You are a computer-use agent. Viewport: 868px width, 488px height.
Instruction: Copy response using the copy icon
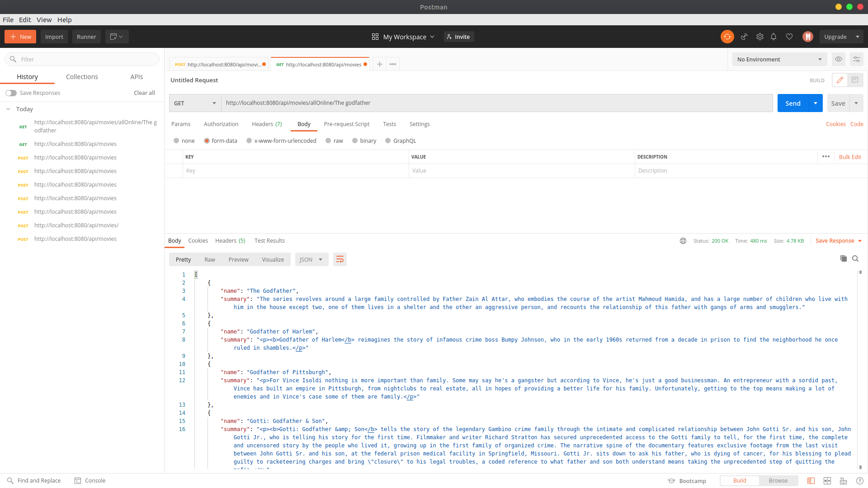(x=844, y=258)
